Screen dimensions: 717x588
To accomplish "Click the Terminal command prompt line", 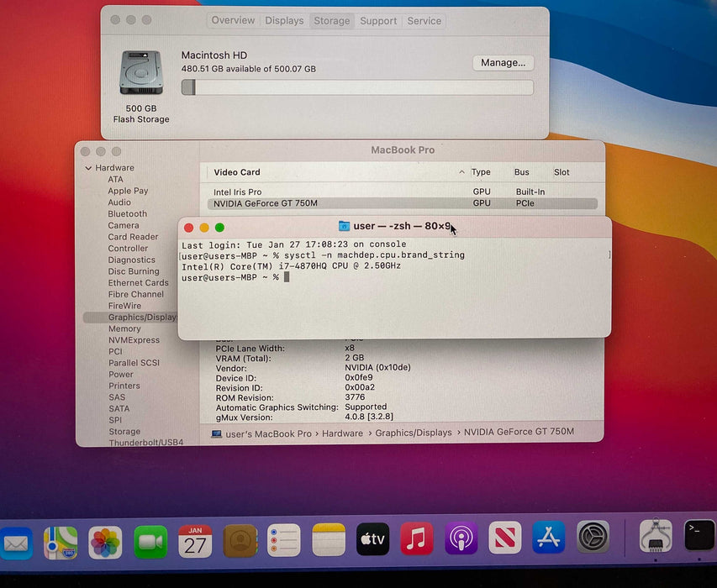I will (235, 277).
